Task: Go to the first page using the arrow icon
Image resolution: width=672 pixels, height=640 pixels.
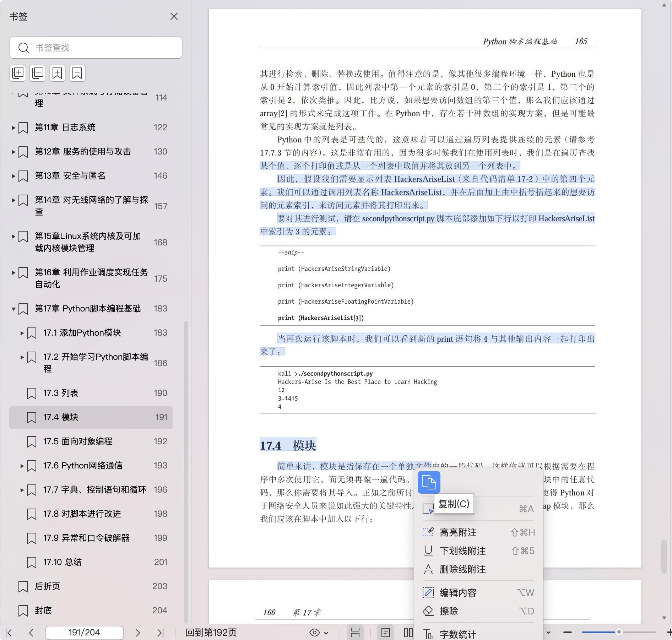Action: tap(9, 633)
